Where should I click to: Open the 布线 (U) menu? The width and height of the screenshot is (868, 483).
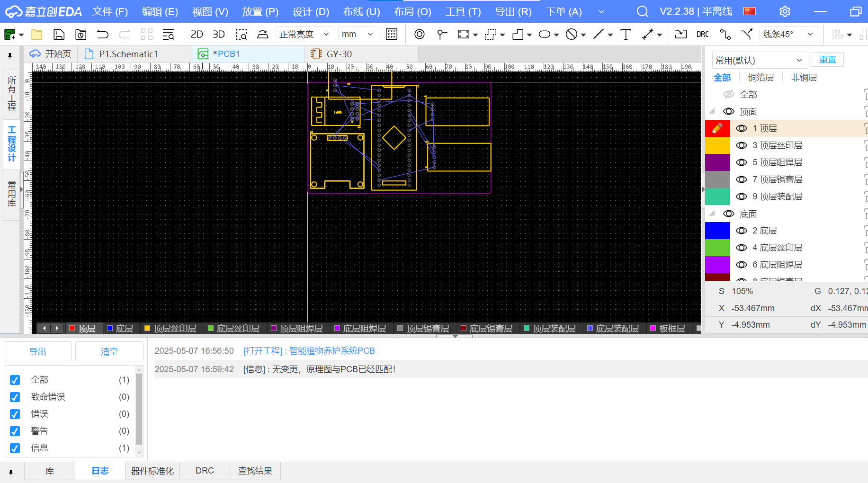(x=361, y=11)
